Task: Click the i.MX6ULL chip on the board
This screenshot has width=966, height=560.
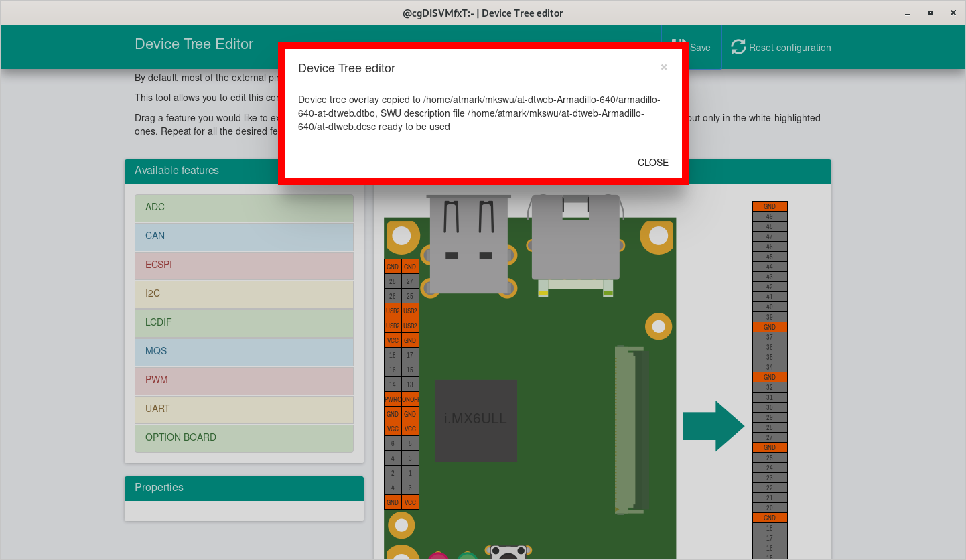Action: 476,420
